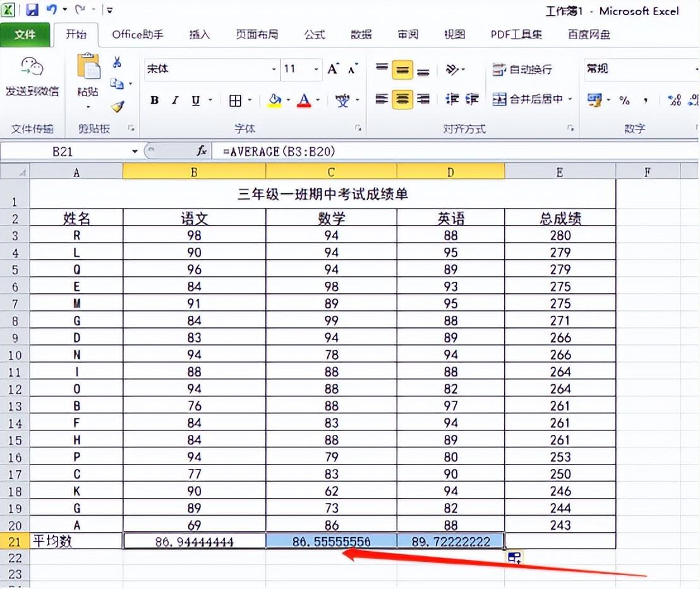
Task: Click the 合并后居中 merge button
Action: pos(528,99)
